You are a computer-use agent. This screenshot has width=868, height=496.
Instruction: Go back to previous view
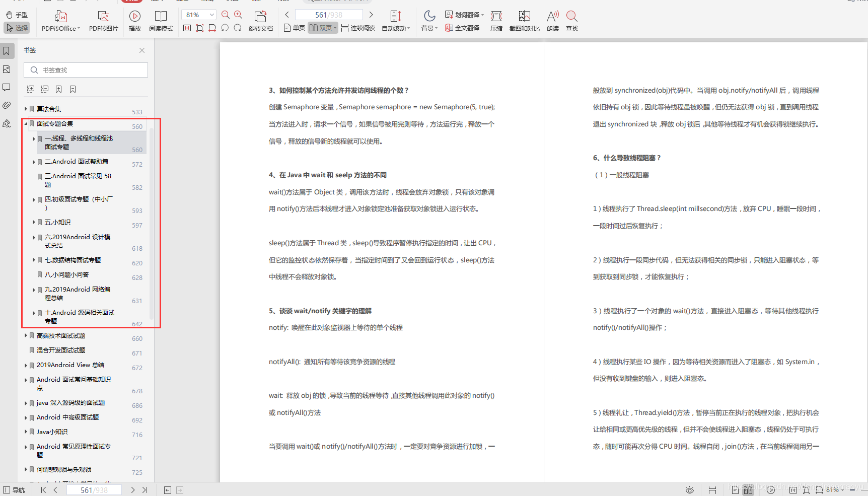168,490
